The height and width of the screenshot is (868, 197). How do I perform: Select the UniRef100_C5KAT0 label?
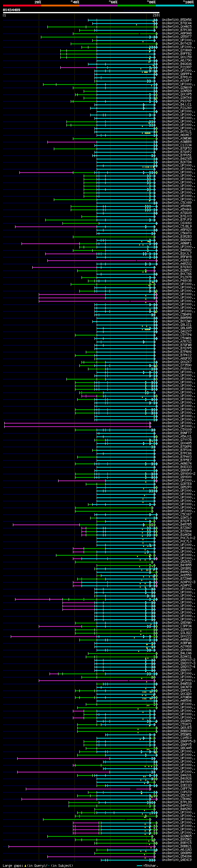pyautogui.click(x=177, y=233)
